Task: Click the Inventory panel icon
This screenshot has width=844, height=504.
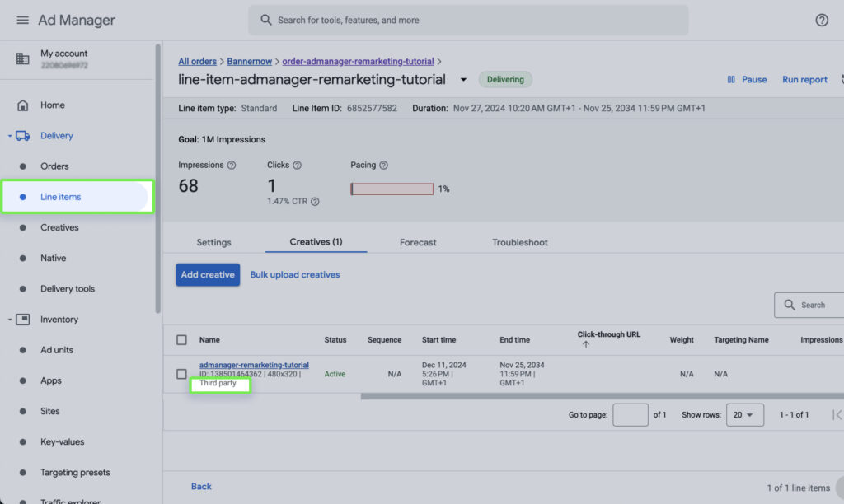Action: pyautogui.click(x=22, y=319)
